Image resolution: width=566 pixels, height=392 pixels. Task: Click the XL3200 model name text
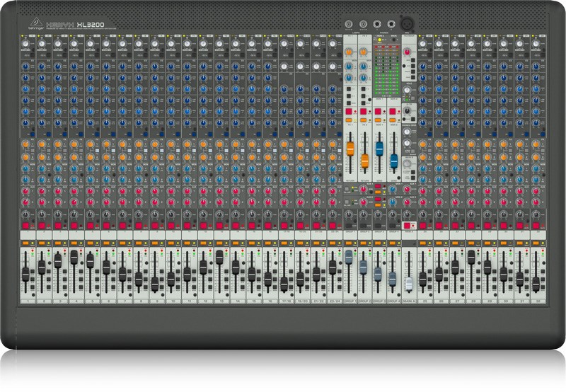coord(91,25)
